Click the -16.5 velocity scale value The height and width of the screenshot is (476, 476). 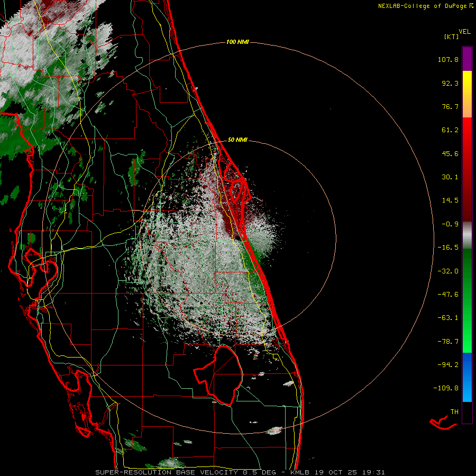tap(448, 248)
